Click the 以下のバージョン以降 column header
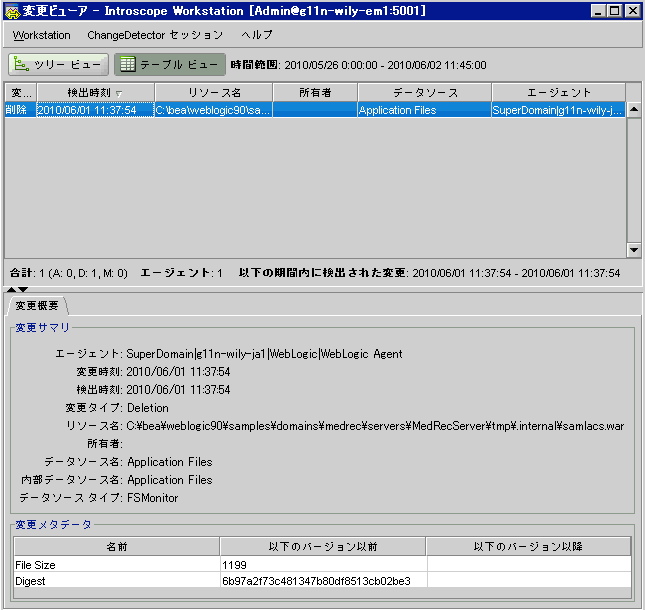This screenshot has width=645, height=610. coord(528,546)
